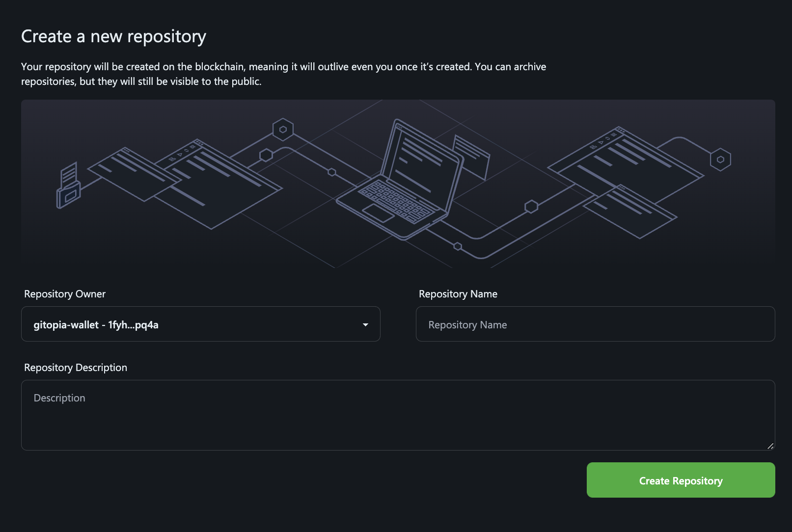Click into the Description text area
792x532 pixels.
(398, 415)
